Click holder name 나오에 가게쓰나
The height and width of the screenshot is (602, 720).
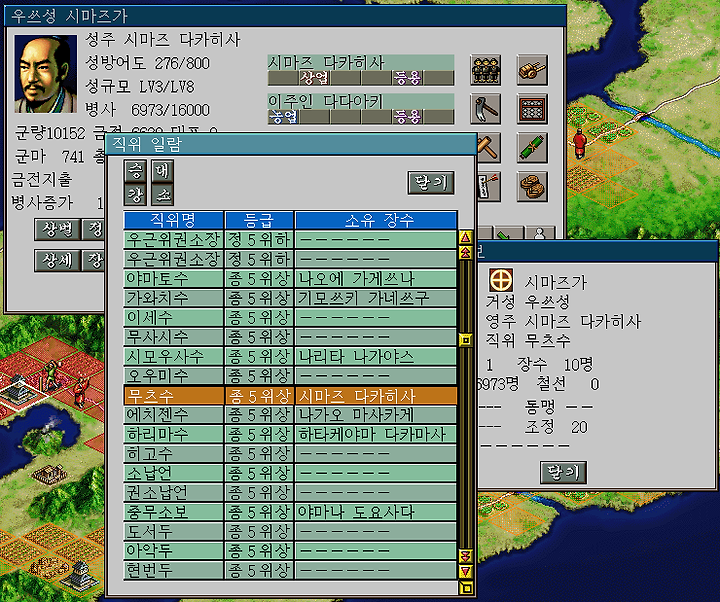356,279
